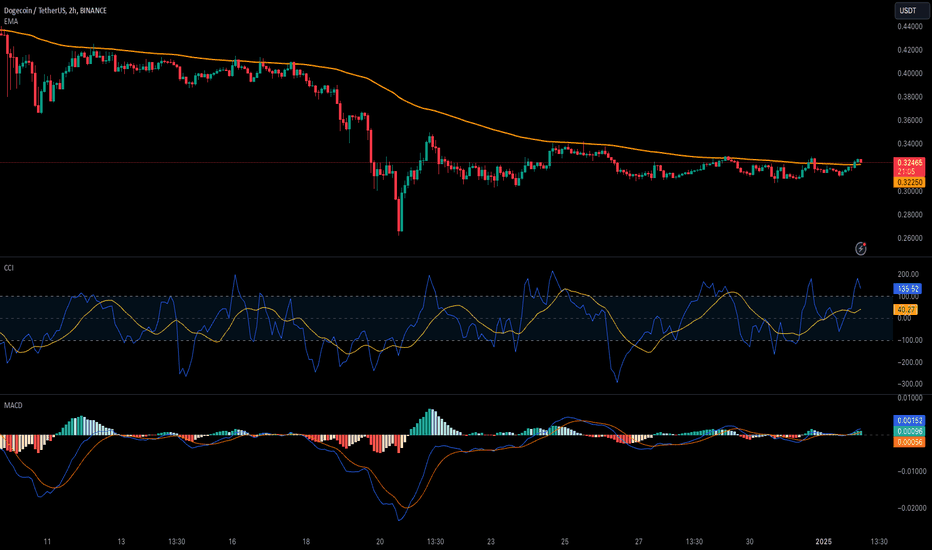Click the blue 0.00152 MACD value tag
Screen dimensions: 932x550
point(909,421)
